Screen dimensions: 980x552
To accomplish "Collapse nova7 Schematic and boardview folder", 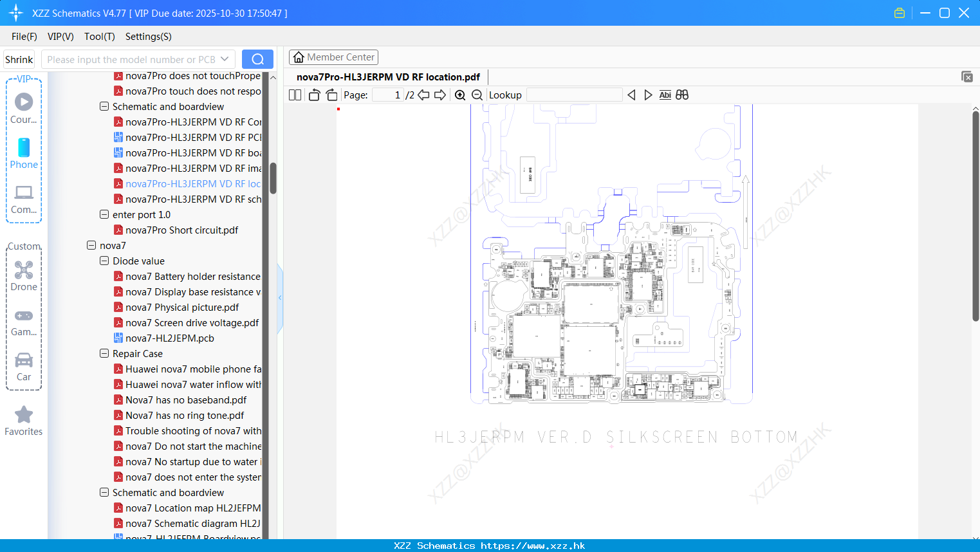I will pos(104,493).
